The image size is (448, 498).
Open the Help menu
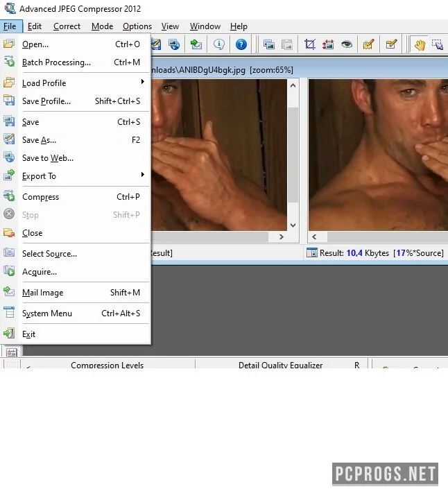coord(239,26)
